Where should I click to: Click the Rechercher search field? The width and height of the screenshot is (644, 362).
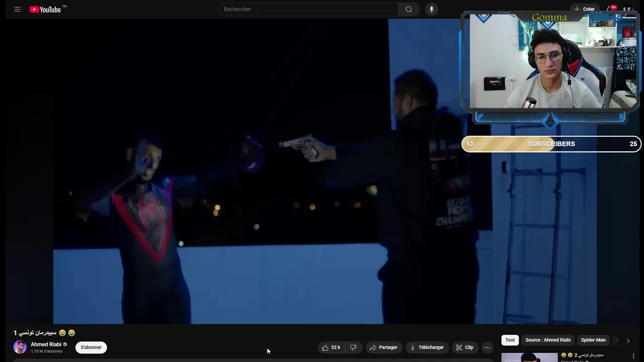coord(308,9)
